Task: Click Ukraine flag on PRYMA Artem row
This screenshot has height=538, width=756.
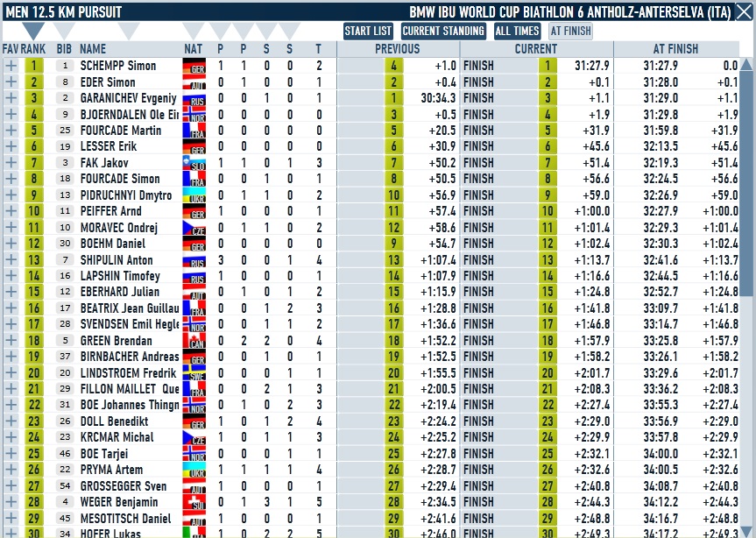Action: click(194, 470)
